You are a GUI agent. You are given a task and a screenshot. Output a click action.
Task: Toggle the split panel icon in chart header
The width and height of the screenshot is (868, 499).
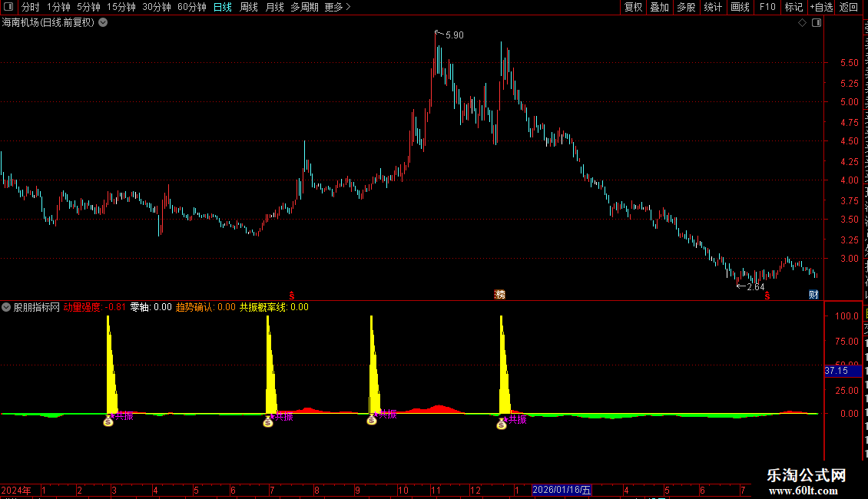coord(817,23)
